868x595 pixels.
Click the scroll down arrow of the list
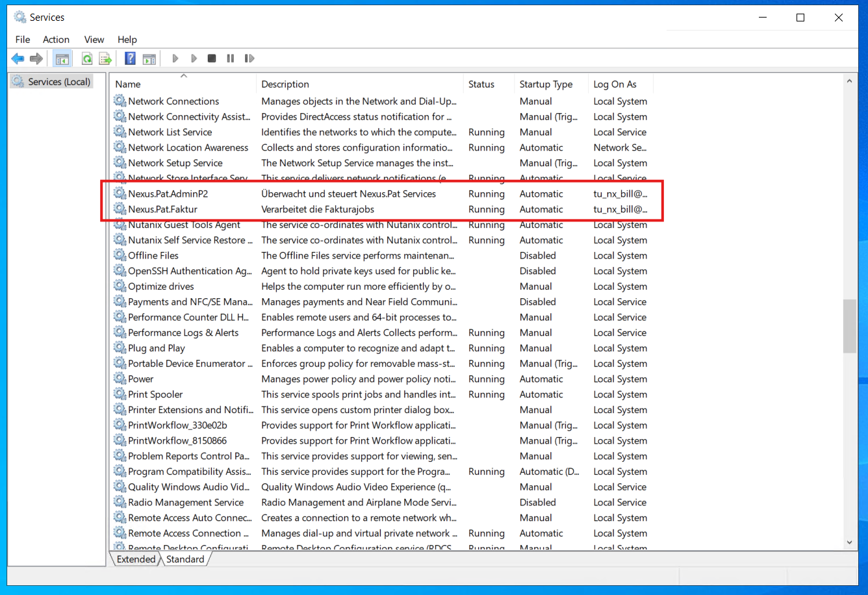point(849,542)
